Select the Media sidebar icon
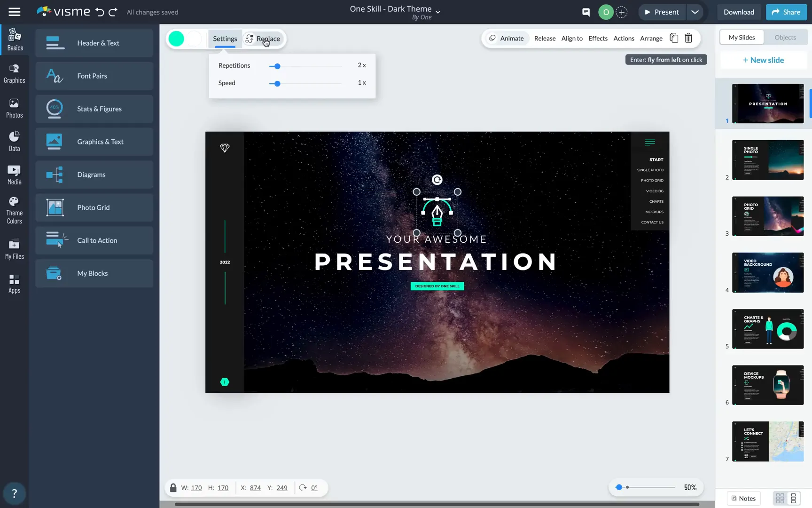812x508 pixels. point(15,174)
